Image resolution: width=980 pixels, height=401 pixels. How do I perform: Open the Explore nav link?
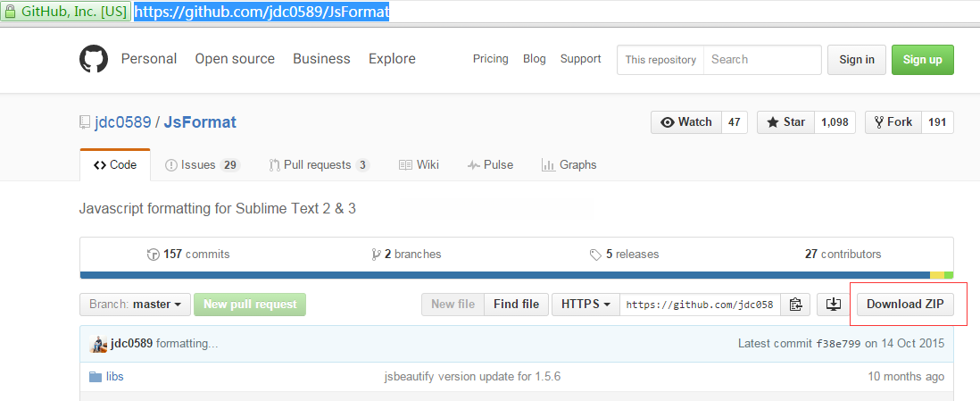[x=392, y=59]
